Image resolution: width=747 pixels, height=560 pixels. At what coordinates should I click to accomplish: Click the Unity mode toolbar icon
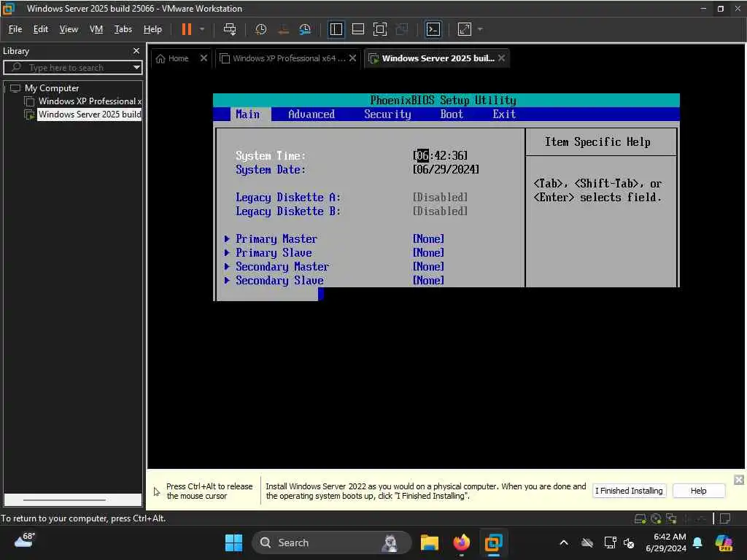pyautogui.click(x=402, y=29)
